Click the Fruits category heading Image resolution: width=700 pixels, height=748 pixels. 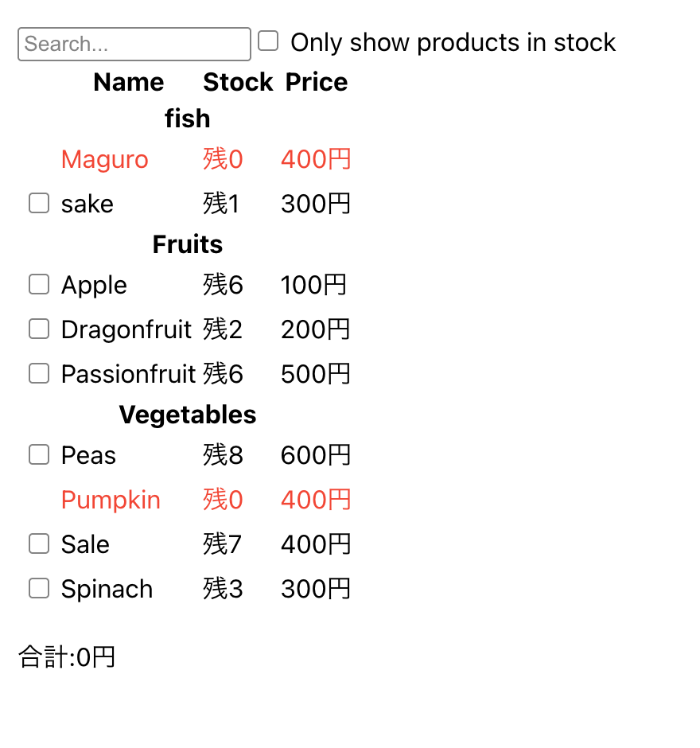point(188,244)
